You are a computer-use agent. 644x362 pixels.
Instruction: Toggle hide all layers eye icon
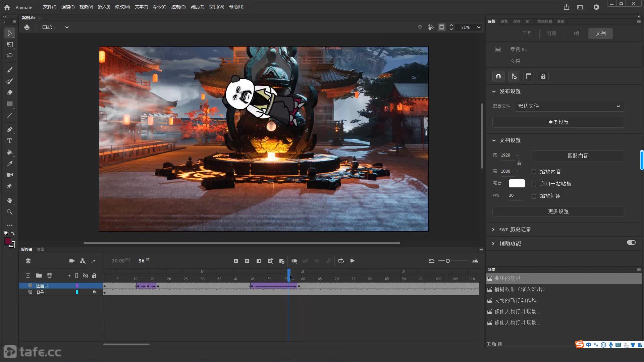[86, 276]
